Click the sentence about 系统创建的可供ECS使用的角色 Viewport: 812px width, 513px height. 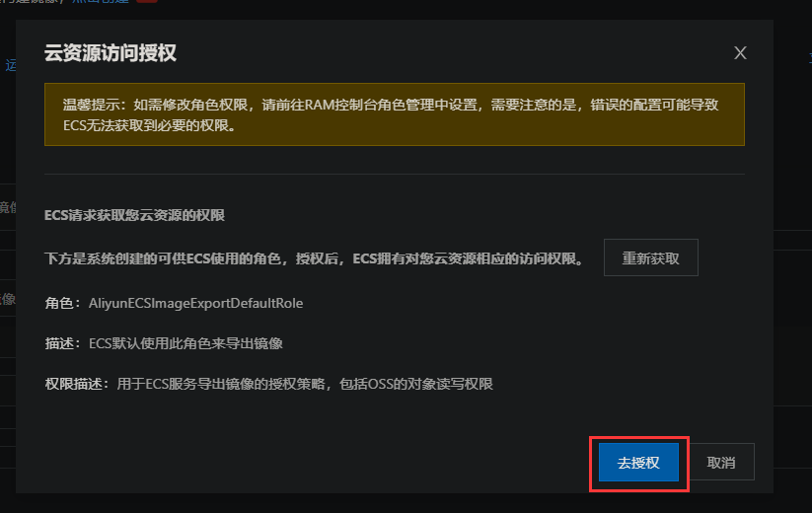click(314, 258)
